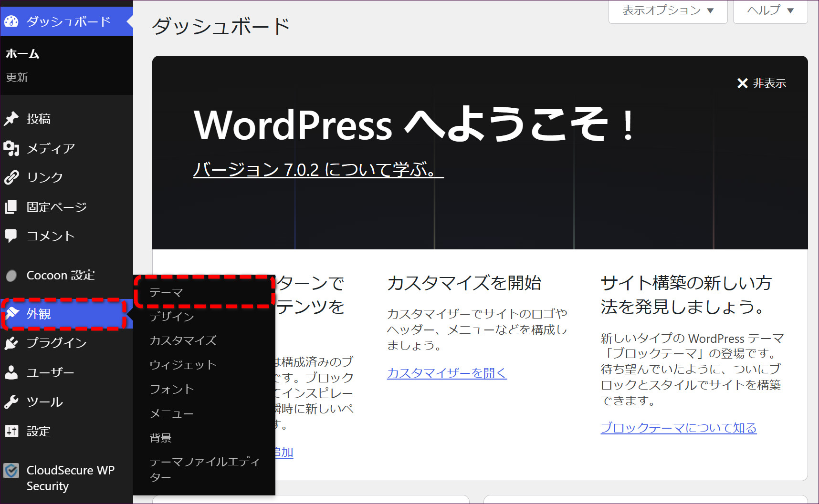This screenshot has width=819, height=504.
Task: Open メニュー in the 外観 submenu
Action: click(x=171, y=413)
